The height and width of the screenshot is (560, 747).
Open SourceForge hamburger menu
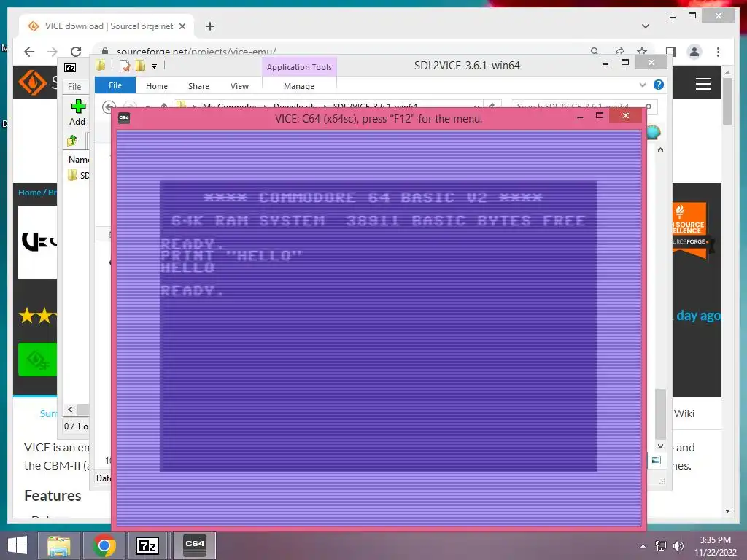click(703, 84)
